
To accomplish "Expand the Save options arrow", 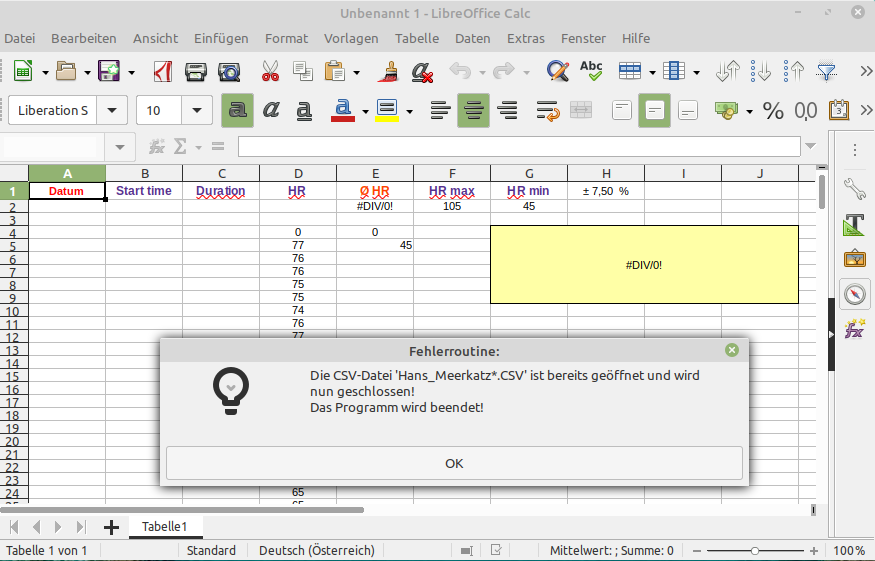I will tap(131, 73).
